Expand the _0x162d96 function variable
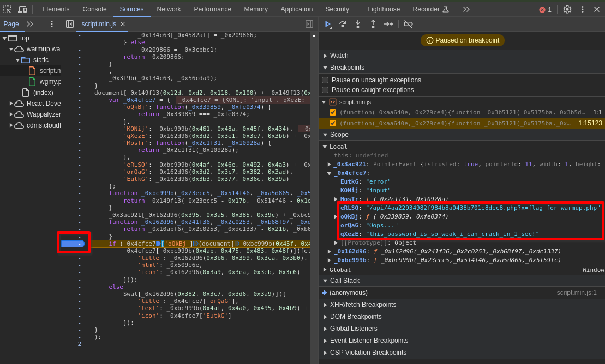This screenshot has width=605, height=364. pos(329,251)
